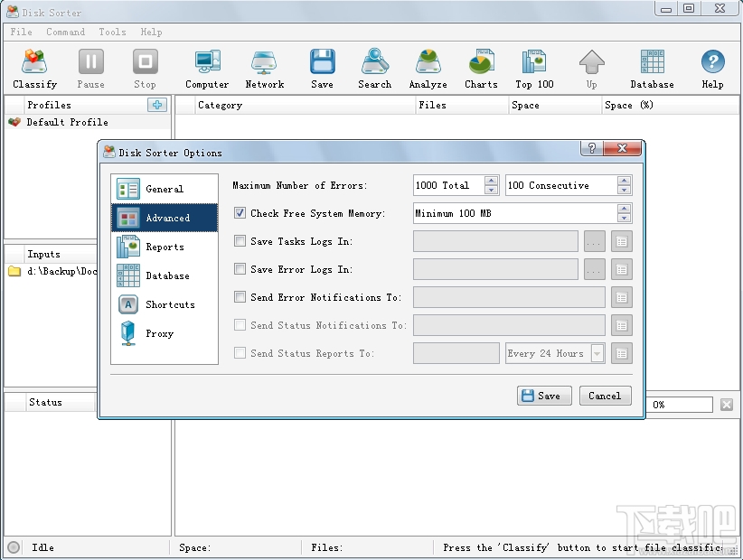Click the Save Error Logs path field
Screen dimensions: 743x560
click(x=495, y=269)
